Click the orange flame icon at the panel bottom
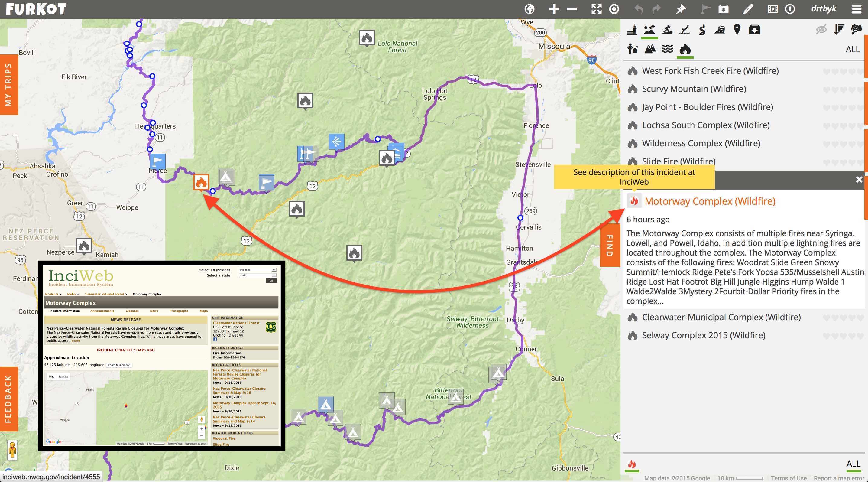This screenshot has width=868, height=482. coord(632,464)
